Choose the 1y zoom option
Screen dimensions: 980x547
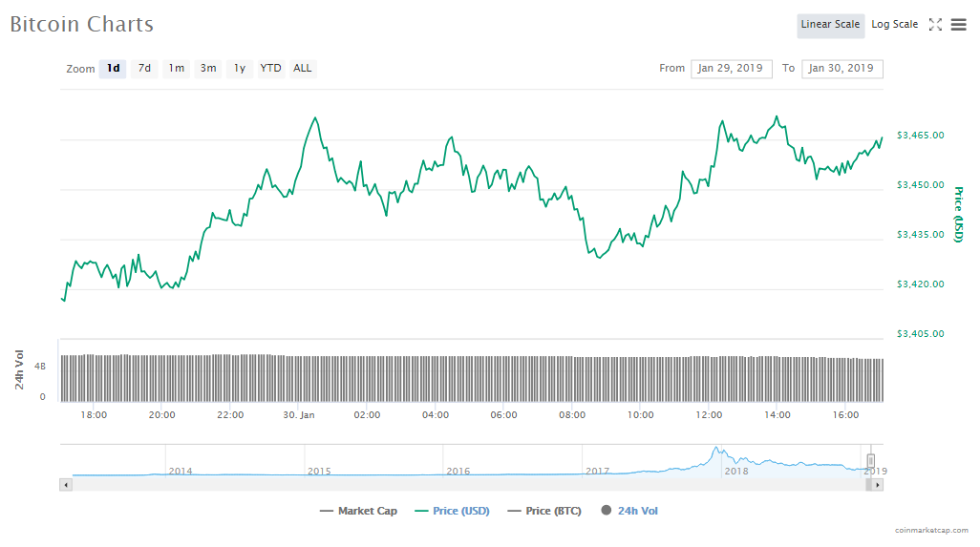[x=240, y=69]
